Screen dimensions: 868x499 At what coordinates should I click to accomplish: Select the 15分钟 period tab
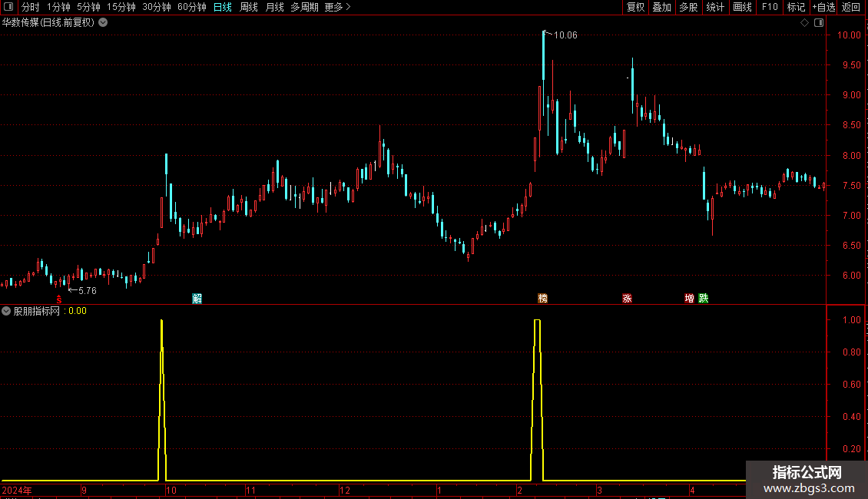pyautogui.click(x=121, y=7)
